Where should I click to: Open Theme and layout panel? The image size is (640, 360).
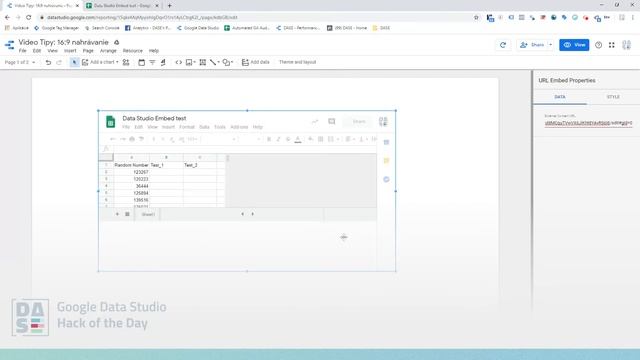pyautogui.click(x=297, y=62)
